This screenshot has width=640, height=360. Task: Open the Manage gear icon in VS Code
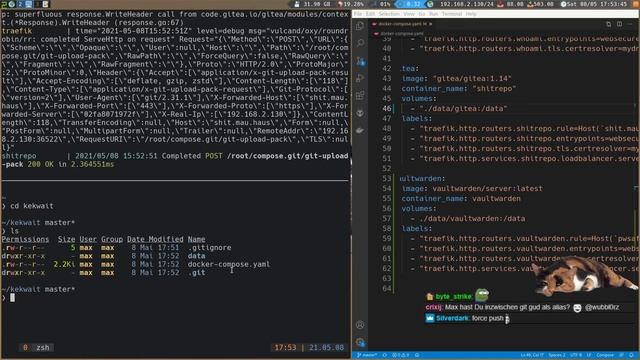pyautogui.click(x=360, y=342)
